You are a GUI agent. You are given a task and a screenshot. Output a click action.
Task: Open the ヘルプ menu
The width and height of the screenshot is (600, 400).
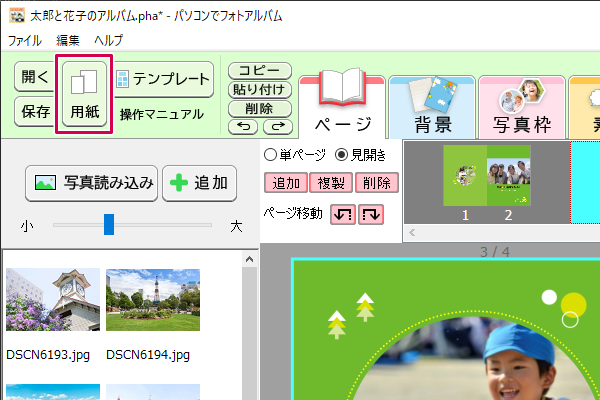109,40
